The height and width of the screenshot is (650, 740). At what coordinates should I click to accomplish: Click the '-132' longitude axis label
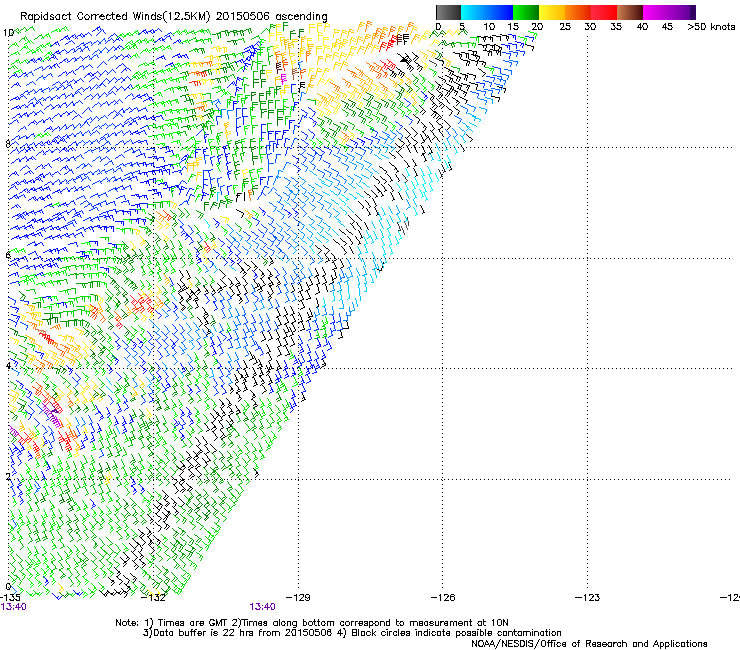[x=154, y=598]
